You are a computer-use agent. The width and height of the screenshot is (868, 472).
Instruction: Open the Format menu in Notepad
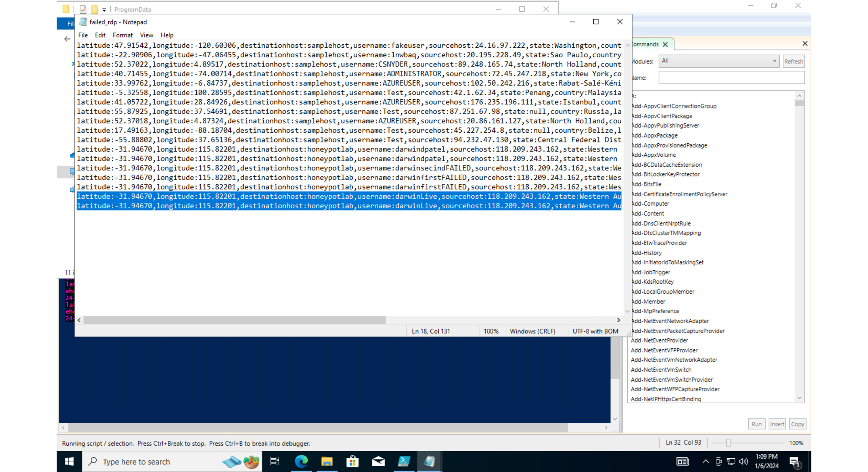pyautogui.click(x=122, y=35)
